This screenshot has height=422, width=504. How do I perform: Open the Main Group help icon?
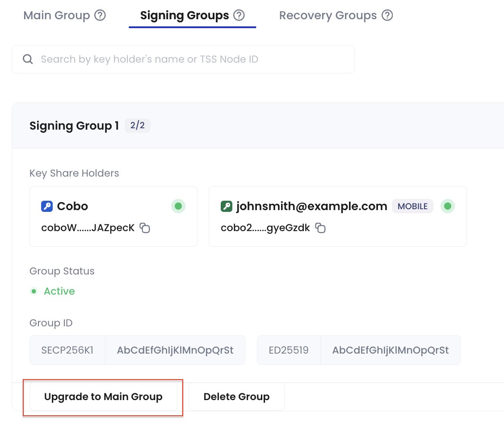pos(100,15)
